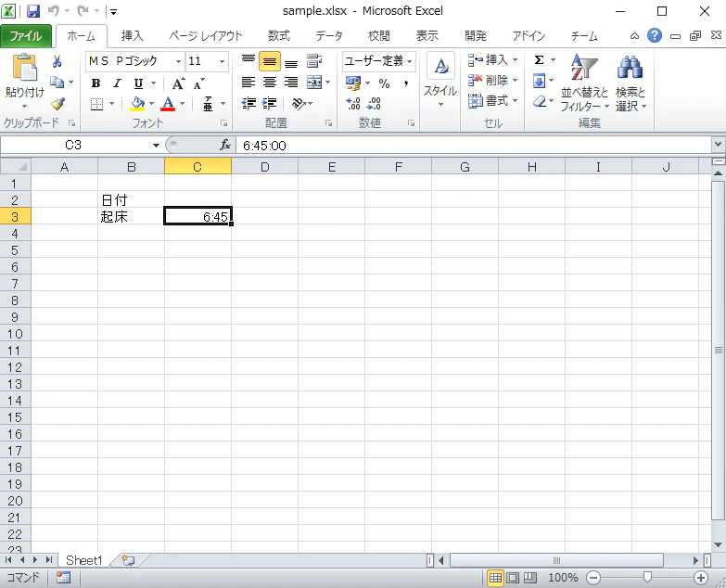Decrease font size with the small A icon

click(x=198, y=83)
